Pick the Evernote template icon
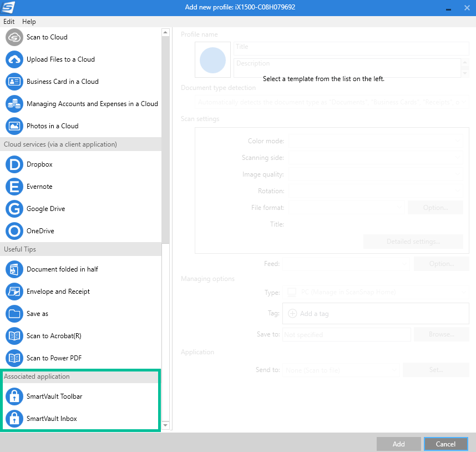The image size is (476, 452). pyautogui.click(x=14, y=187)
